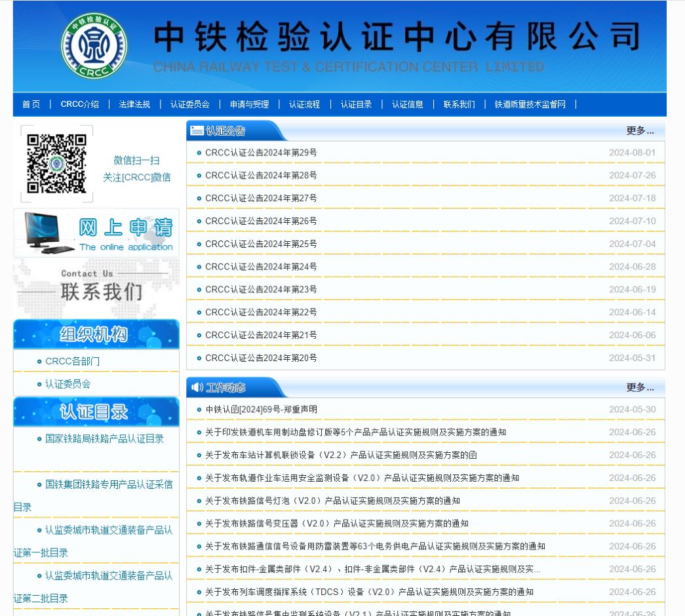Click the 组织机构 sidebar heading banner
Screen dimensions: 685x616
point(96,334)
